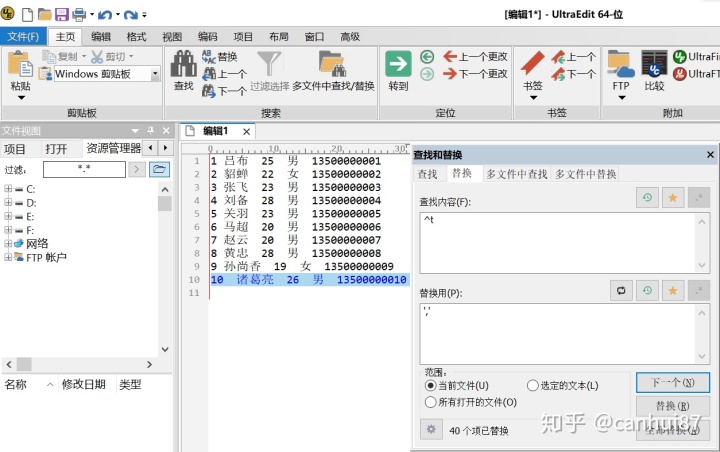
Task: Launch UltraFinder from ribbon
Action: 696,57
